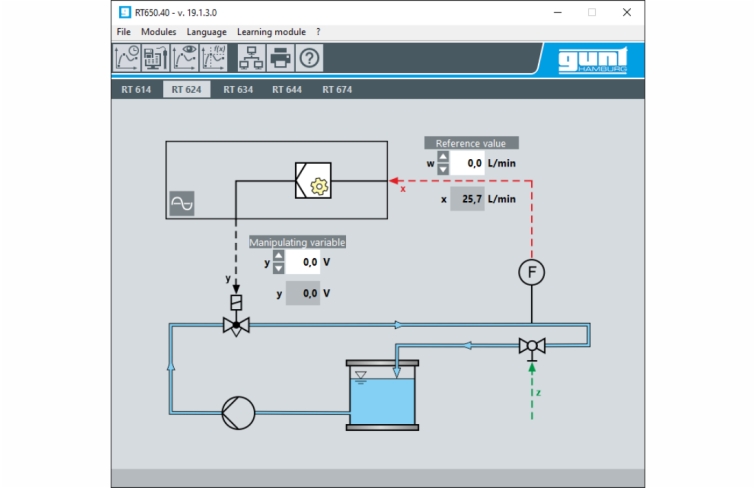Open the time-based chart recorder icon
The height and width of the screenshot is (488, 755).
tap(126, 58)
